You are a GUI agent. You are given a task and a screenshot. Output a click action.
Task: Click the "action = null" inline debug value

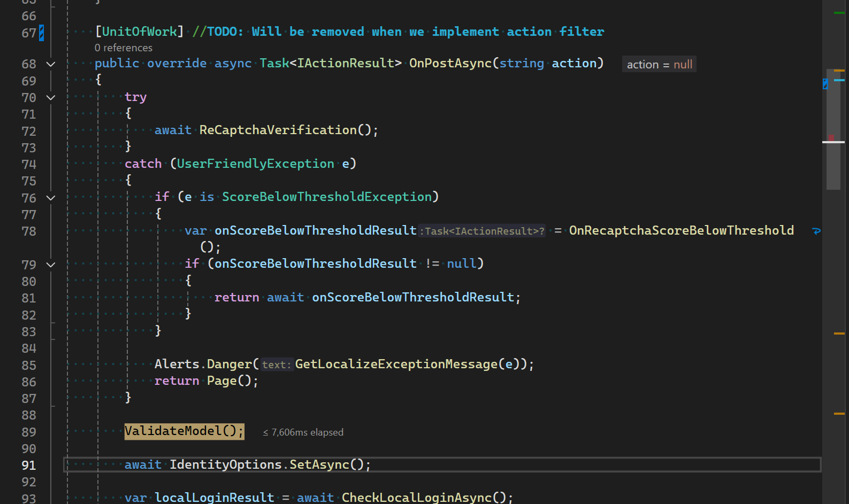tap(659, 65)
